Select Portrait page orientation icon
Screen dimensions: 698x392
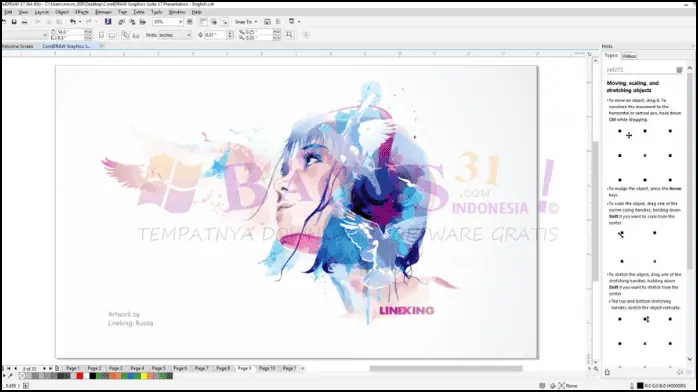[x=101, y=35]
